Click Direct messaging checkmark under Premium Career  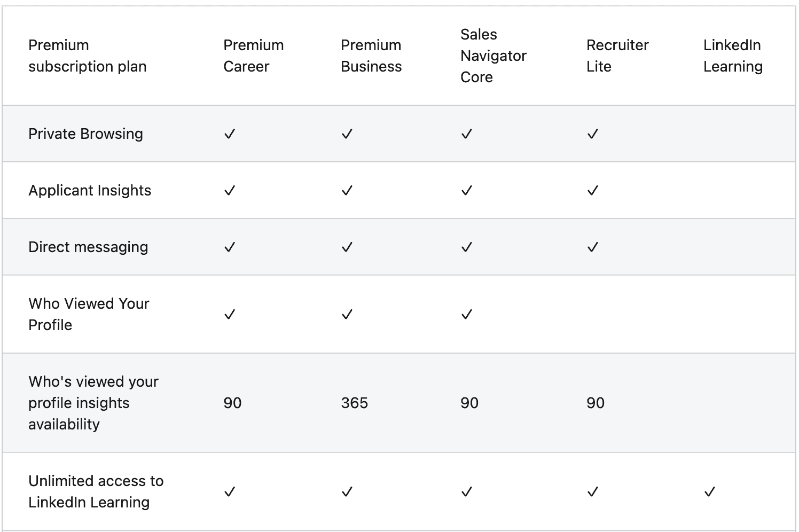[x=230, y=247]
